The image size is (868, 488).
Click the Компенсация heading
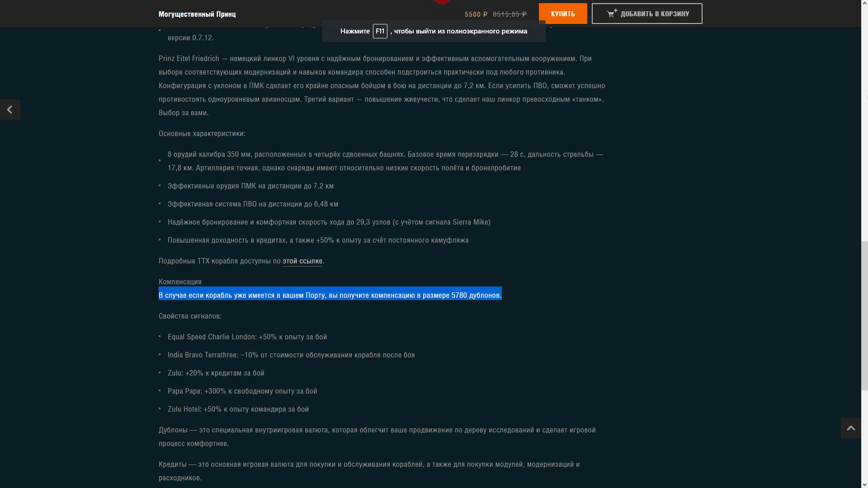click(x=180, y=282)
